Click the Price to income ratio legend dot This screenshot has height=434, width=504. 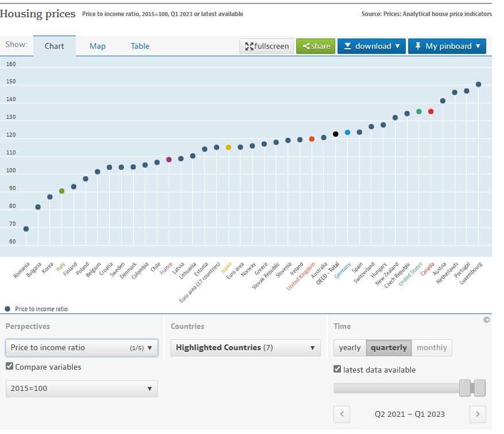click(7, 308)
